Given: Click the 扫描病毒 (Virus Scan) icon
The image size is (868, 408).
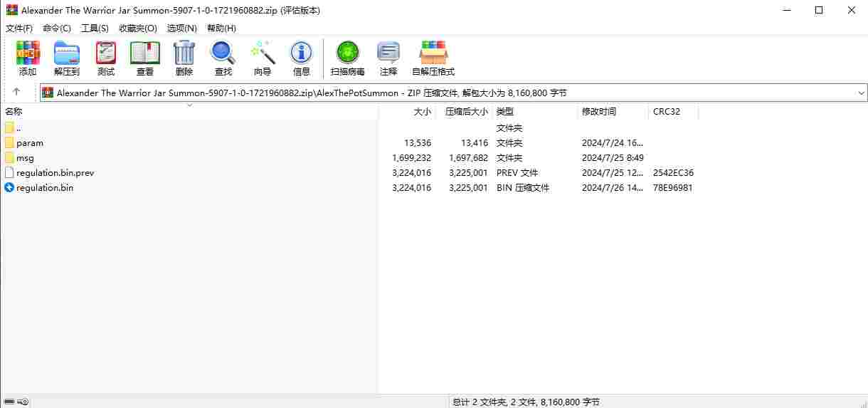Looking at the screenshot, I should click(348, 53).
